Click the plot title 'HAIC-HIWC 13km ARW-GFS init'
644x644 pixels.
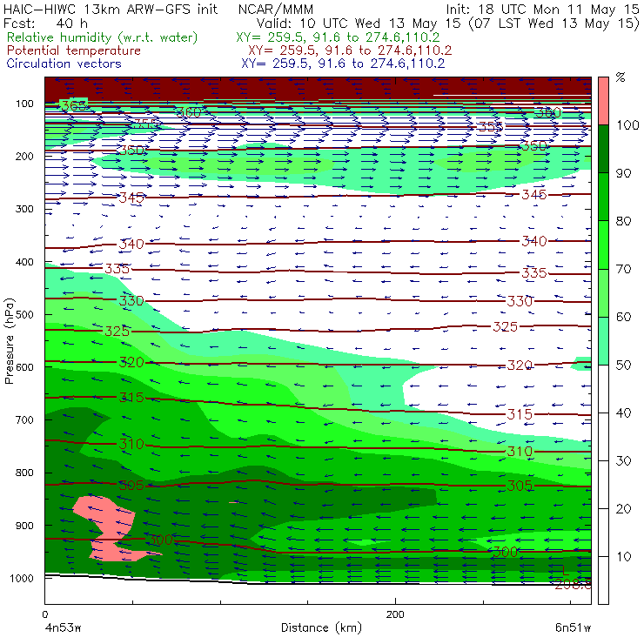point(111,10)
